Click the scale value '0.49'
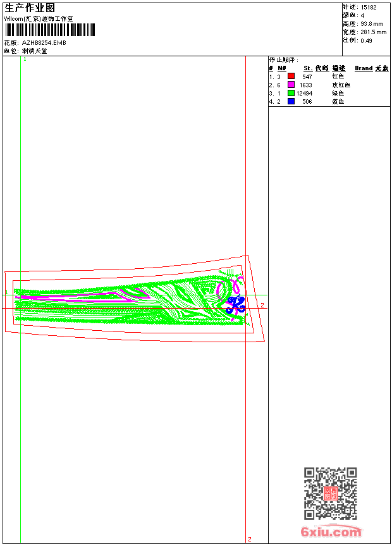392x544 pixels. (x=366, y=41)
